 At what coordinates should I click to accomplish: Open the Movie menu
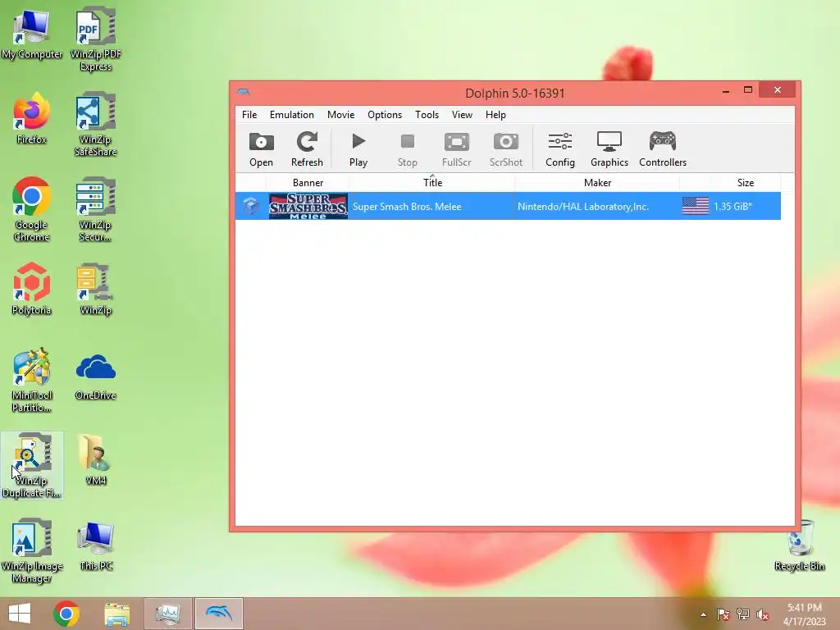340,115
